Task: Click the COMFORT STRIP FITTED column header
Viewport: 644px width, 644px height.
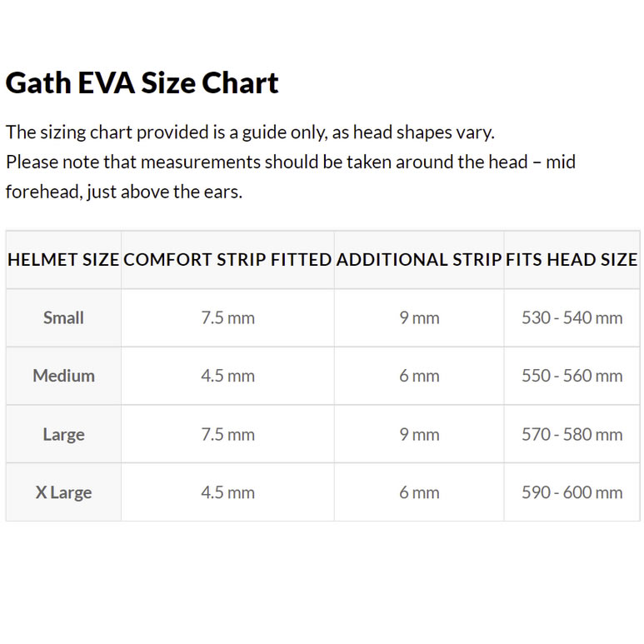Action: click(x=227, y=260)
